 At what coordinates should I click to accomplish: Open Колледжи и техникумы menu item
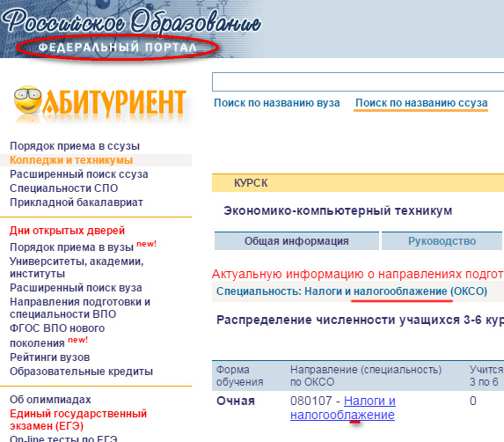pyautogui.click(x=71, y=160)
